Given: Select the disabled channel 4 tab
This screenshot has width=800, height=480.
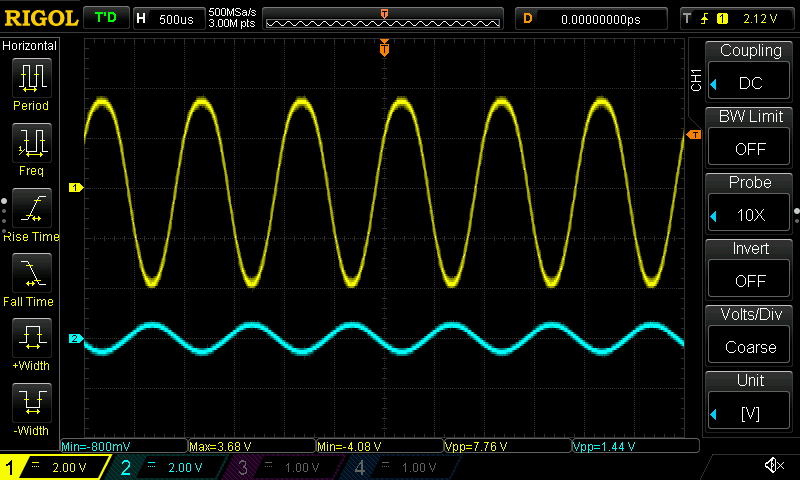Looking at the screenshot, I should [x=401, y=467].
